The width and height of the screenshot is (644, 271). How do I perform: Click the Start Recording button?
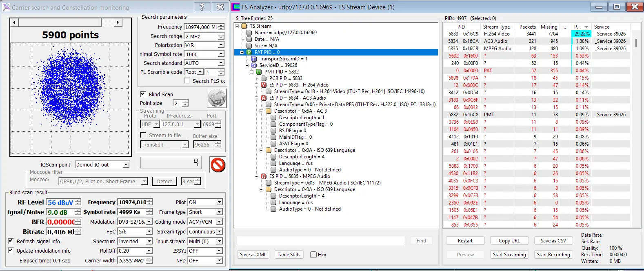click(x=553, y=254)
